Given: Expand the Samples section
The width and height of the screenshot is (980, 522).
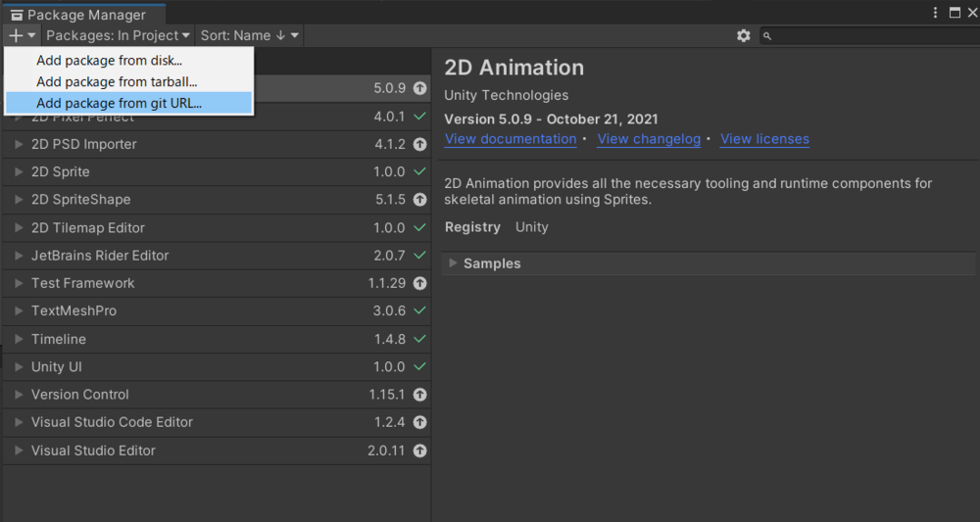Looking at the screenshot, I should (452, 263).
